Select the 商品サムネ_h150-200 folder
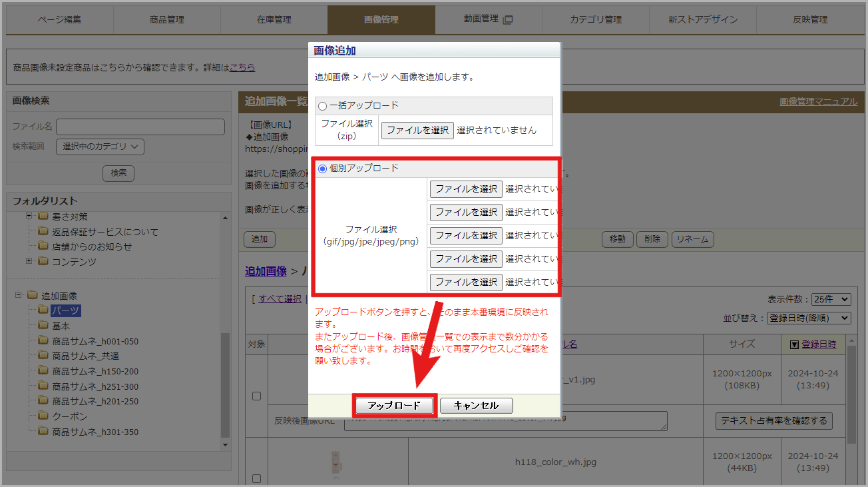Screen dimensions: 868x487 click(x=95, y=371)
